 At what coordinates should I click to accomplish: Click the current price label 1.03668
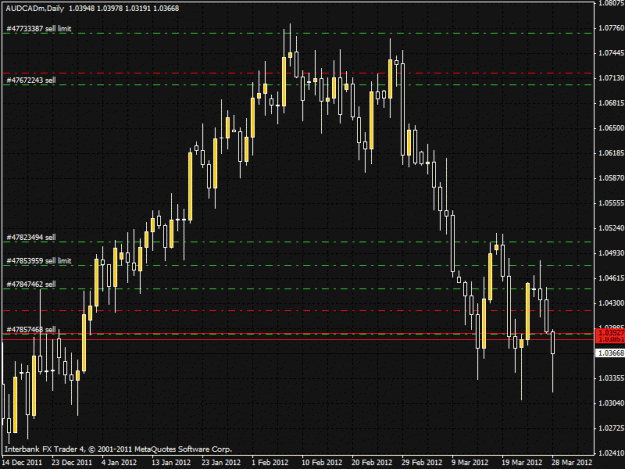[611, 353]
